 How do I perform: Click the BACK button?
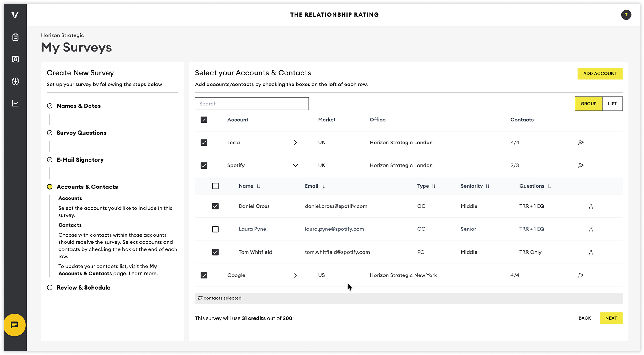pos(585,318)
